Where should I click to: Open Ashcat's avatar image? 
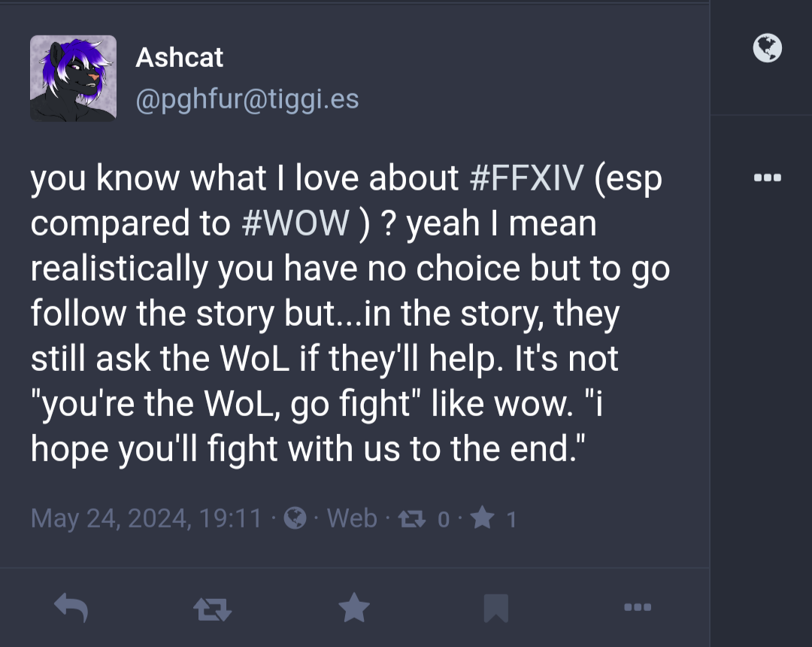(73, 78)
